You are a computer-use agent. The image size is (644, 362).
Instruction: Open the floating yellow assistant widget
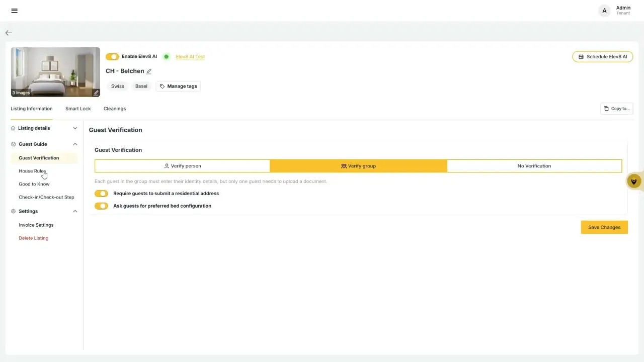[634, 181]
